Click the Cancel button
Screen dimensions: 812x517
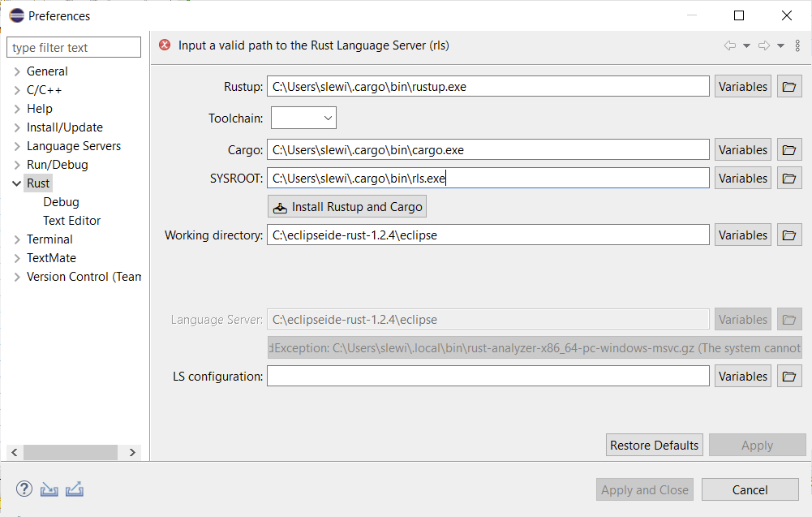coord(750,489)
